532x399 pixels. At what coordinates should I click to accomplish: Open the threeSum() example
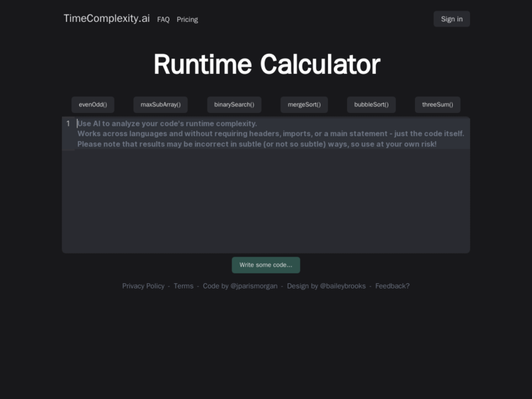[437, 104]
